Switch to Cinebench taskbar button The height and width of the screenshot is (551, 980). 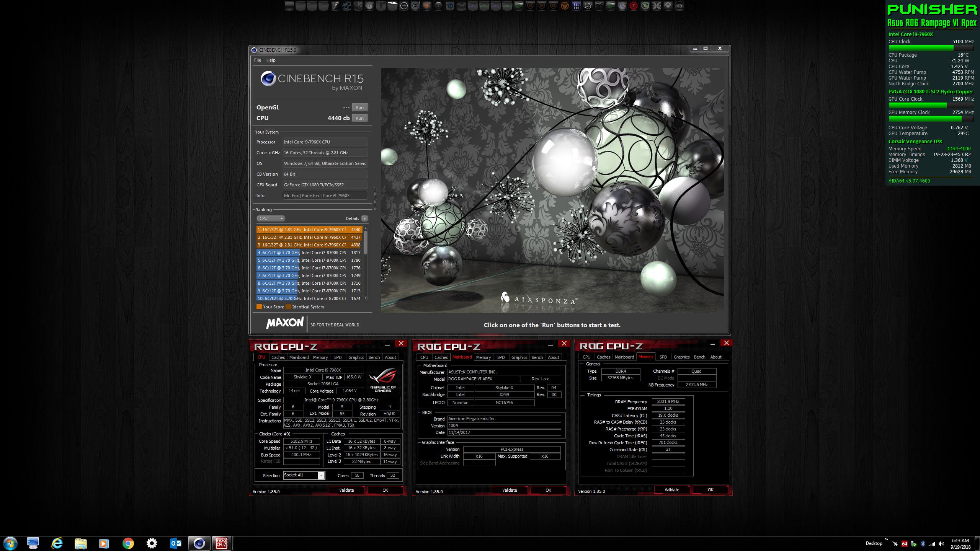199,543
